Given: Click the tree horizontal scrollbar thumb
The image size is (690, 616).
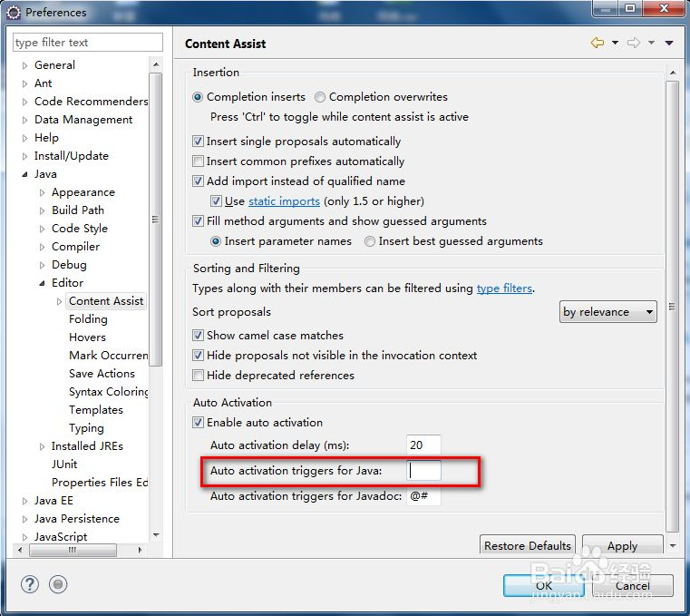Looking at the screenshot, I should pos(73,550).
